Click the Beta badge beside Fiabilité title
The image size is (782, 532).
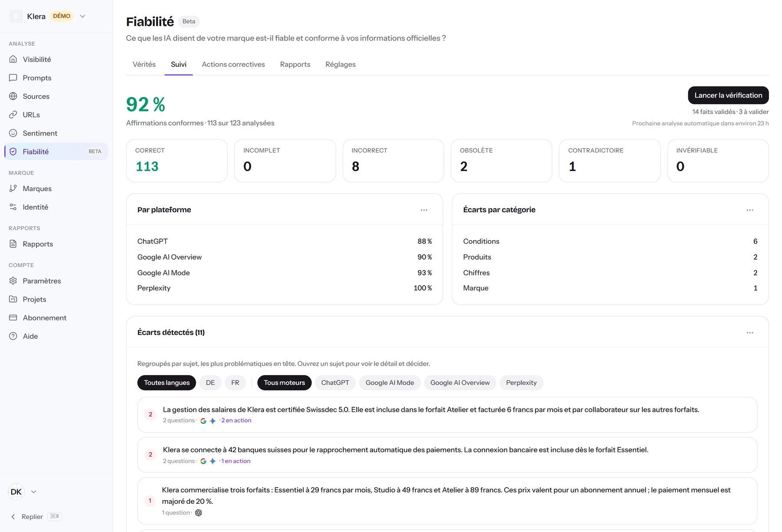189,21
